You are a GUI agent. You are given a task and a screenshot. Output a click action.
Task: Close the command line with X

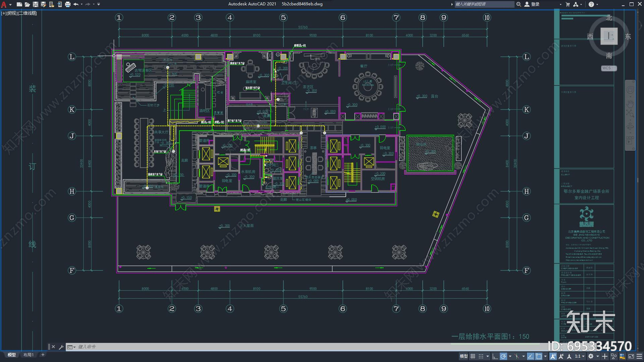point(53,347)
